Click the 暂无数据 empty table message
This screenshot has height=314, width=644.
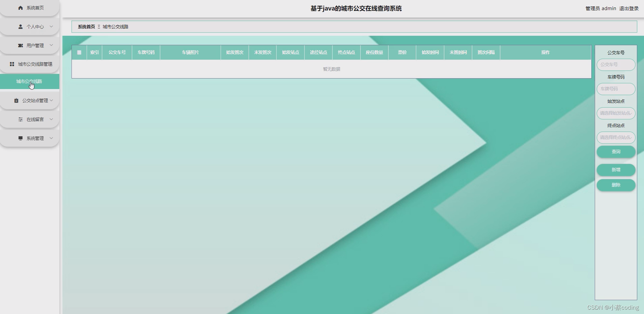(x=332, y=69)
